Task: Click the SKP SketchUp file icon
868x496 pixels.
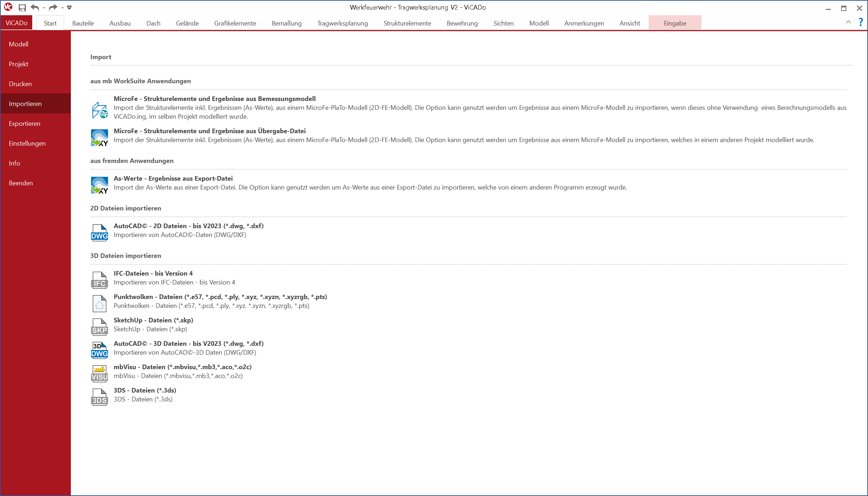Action: tap(100, 327)
